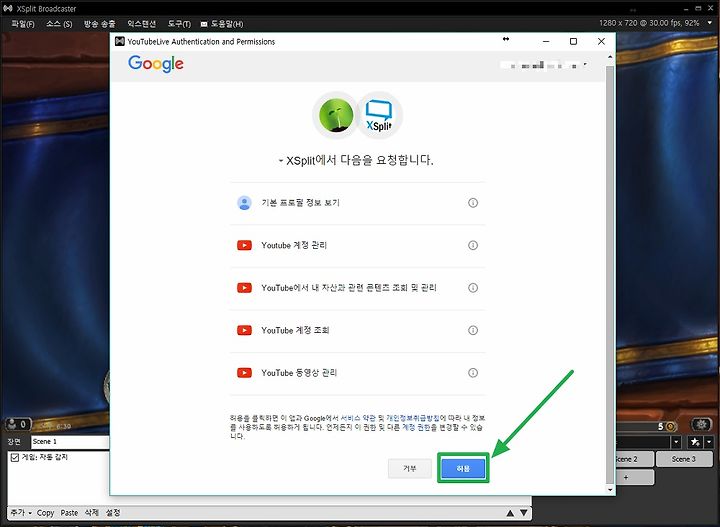Click the star favorites icon near scenes
Screen dimensions: 720x527
click(x=695, y=442)
